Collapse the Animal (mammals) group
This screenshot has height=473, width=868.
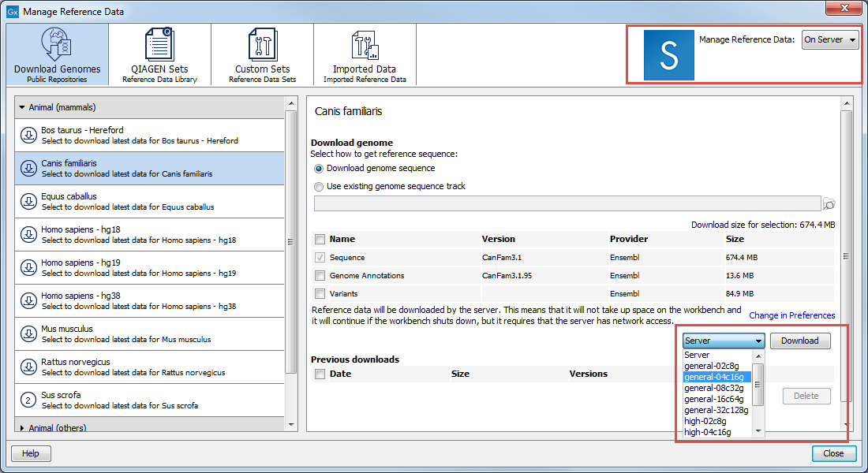(x=22, y=107)
